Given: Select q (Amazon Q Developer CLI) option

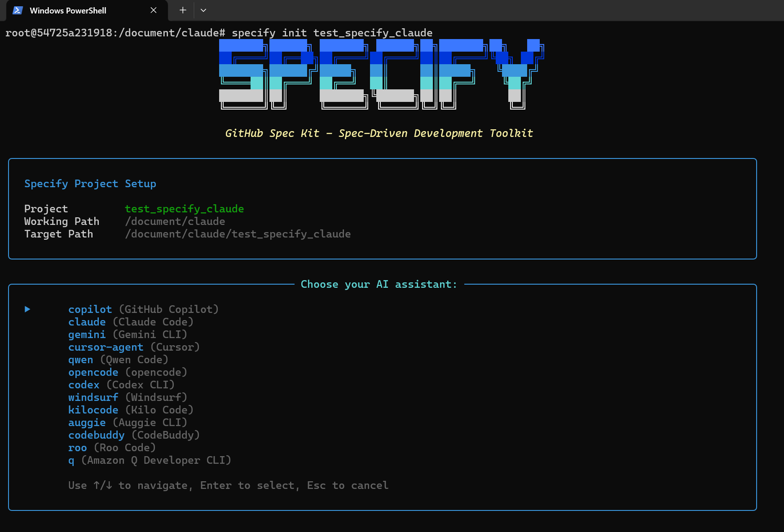Looking at the screenshot, I should (150, 460).
